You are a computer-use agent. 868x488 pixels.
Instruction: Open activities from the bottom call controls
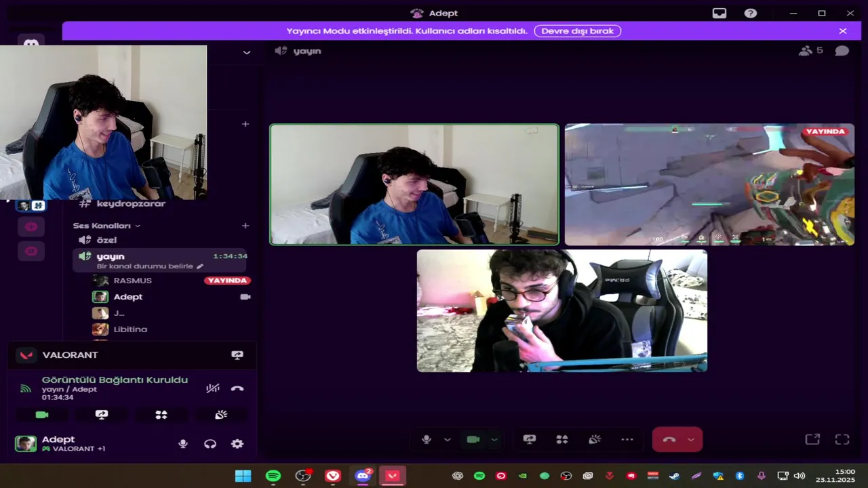click(x=562, y=439)
